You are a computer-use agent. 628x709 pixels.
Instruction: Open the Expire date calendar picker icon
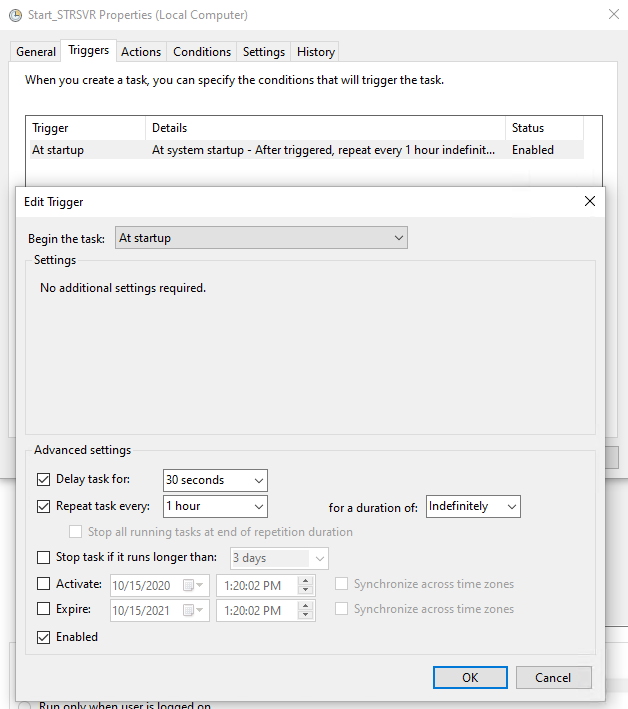pyautogui.click(x=193, y=610)
